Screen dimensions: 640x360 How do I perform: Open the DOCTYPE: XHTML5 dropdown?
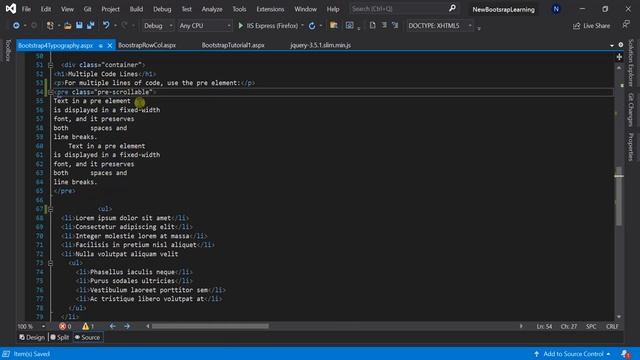pyautogui.click(x=440, y=26)
